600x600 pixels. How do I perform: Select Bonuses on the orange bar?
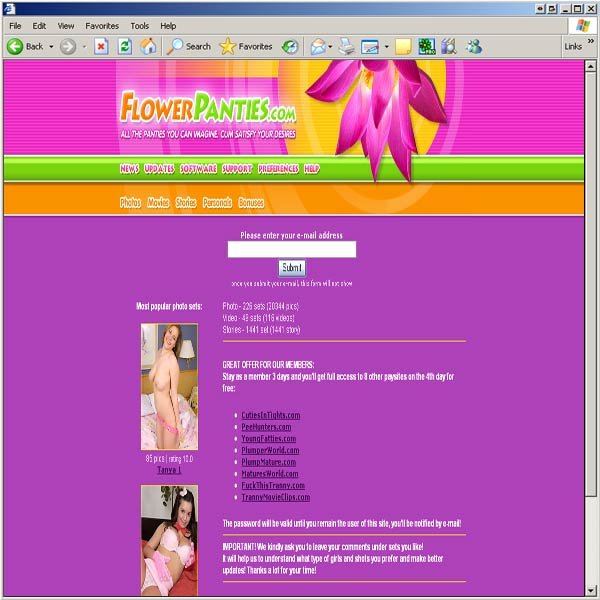pos(251,202)
